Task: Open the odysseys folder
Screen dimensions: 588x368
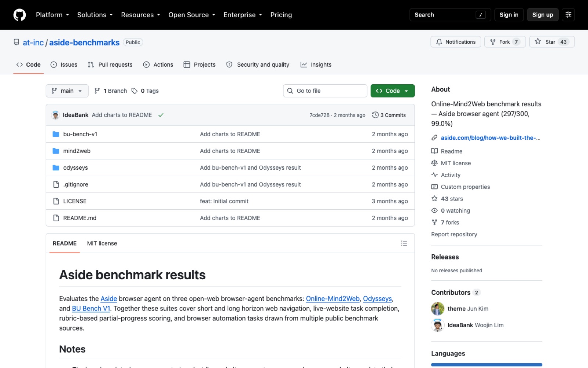Action: (75, 168)
